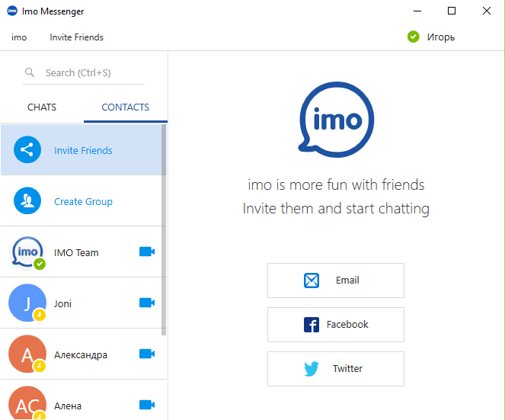The height and width of the screenshot is (420, 505).
Task: Invite friends via Email button
Action: pyautogui.click(x=336, y=281)
